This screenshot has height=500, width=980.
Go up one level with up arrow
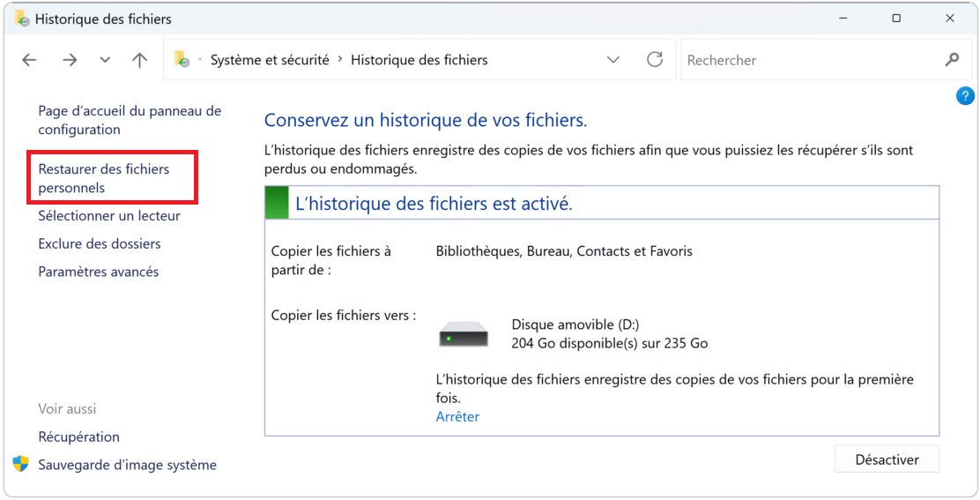pyautogui.click(x=139, y=60)
